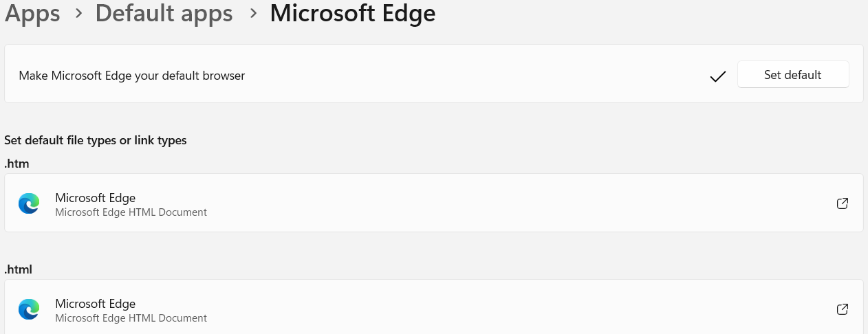
Task: Click the checkmark beside Set default
Action: click(718, 76)
